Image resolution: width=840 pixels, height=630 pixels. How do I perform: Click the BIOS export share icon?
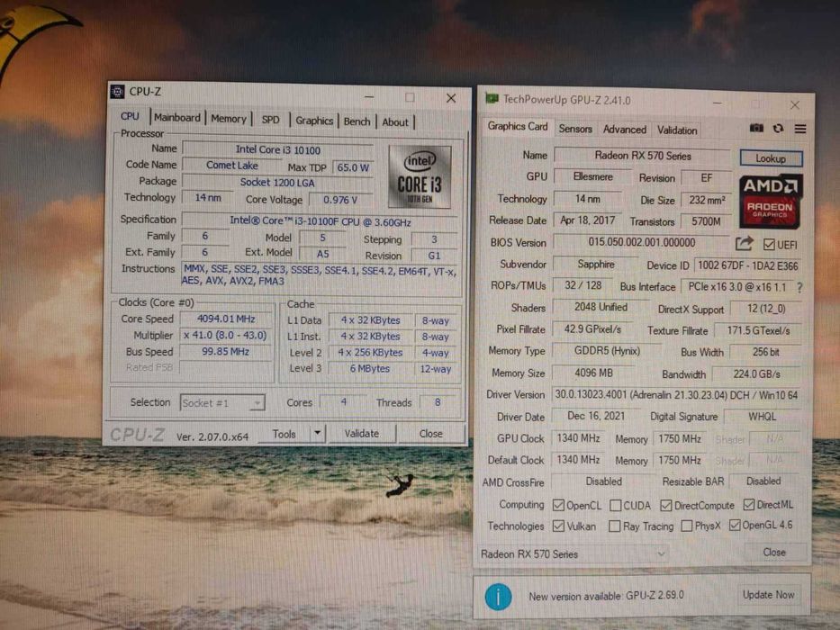(744, 244)
